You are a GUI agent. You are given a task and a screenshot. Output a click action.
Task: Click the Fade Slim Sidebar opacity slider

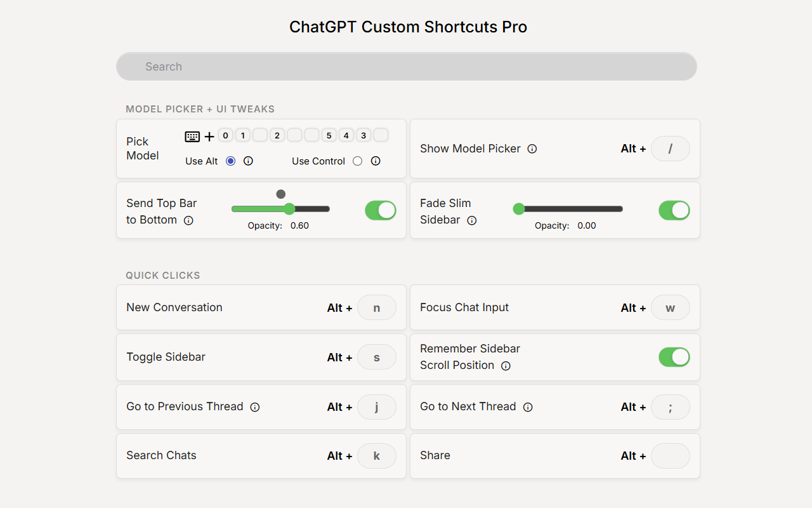pyautogui.click(x=568, y=209)
